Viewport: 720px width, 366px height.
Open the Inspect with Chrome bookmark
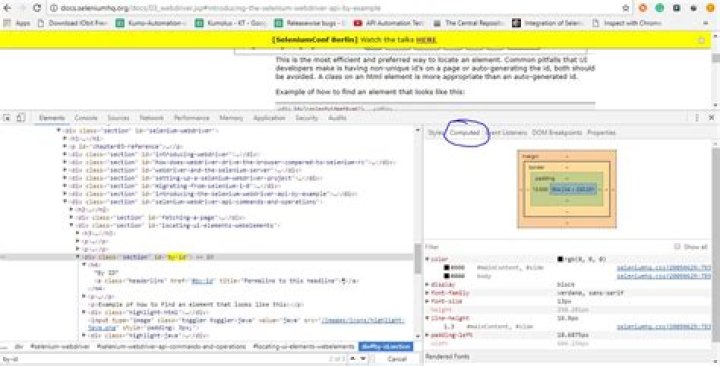[627, 23]
